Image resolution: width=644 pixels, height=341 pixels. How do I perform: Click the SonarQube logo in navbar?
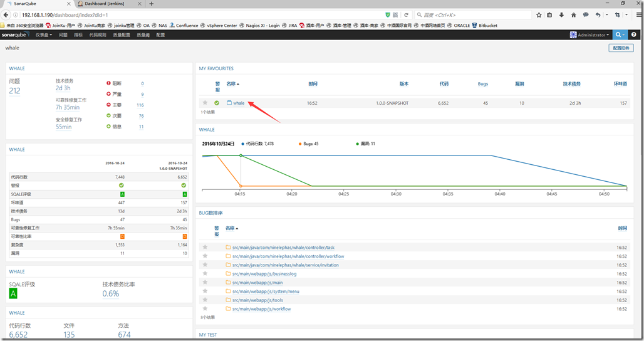(15, 35)
